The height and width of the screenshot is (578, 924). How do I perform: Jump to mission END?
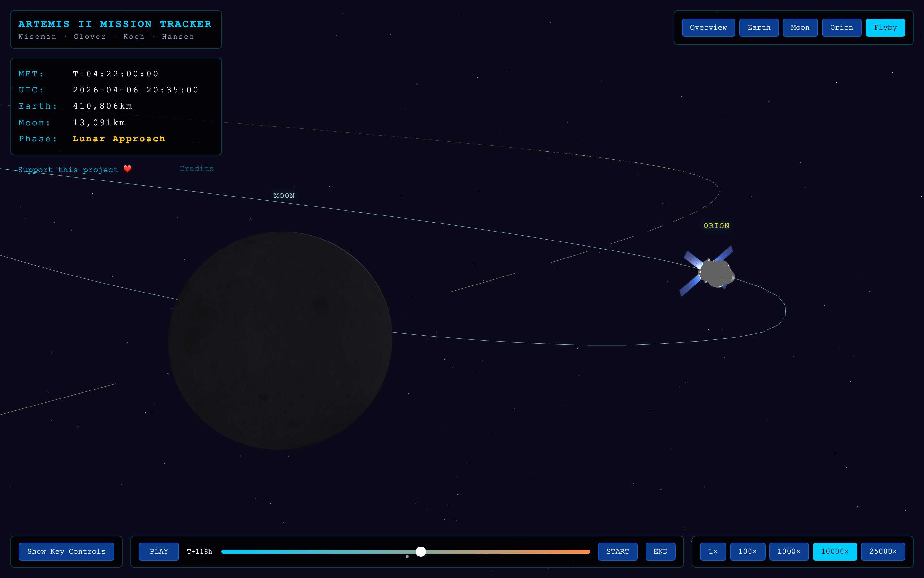pyautogui.click(x=660, y=551)
